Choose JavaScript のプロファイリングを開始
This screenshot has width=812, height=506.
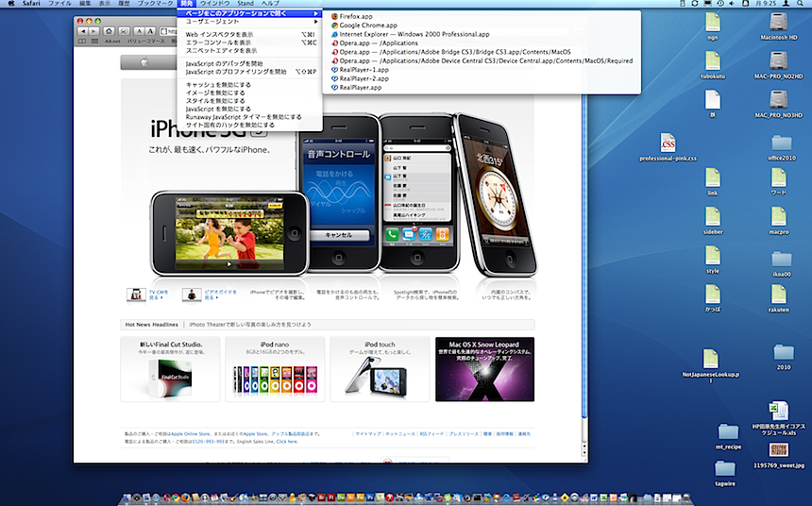(x=249, y=72)
